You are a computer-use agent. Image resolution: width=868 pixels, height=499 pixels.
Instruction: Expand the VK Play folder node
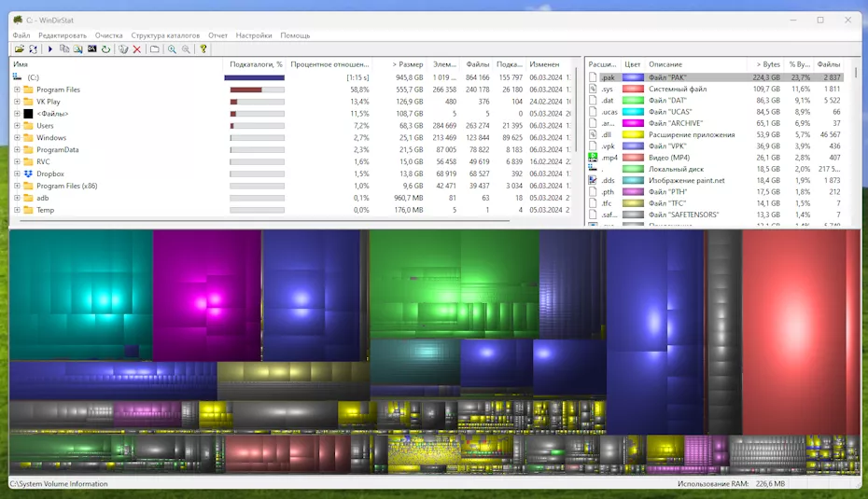pyautogui.click(x=17, y=102)
